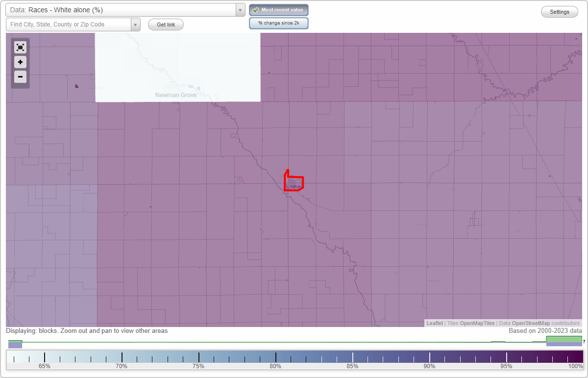Toggle the Most recent value display mode
Image resolution: width=588 pixels, height=378 pixels.
point(278,9)
